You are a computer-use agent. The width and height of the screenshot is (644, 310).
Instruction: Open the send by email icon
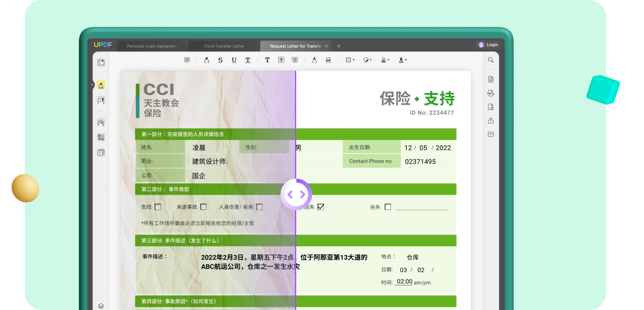pos(490,134)
